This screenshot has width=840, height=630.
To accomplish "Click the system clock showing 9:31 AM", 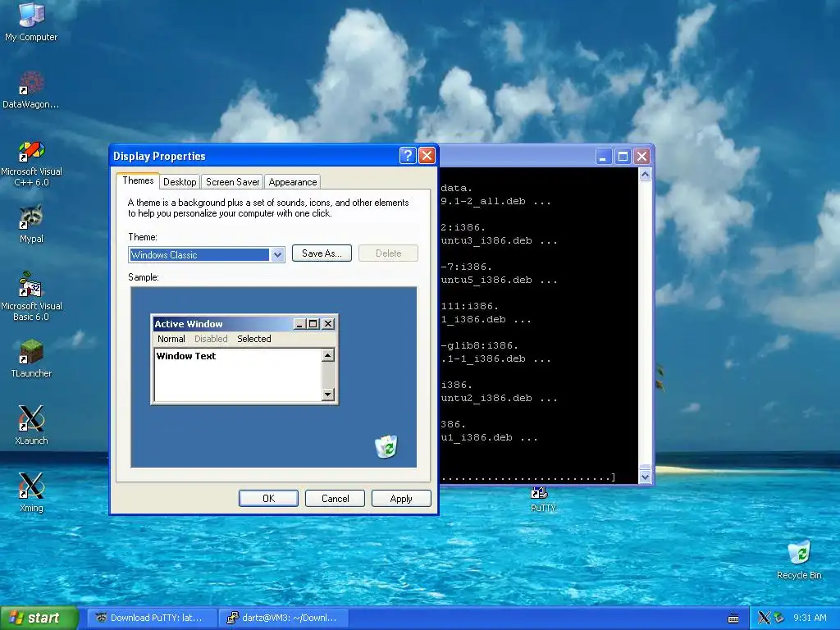I will tap(810, 618).
